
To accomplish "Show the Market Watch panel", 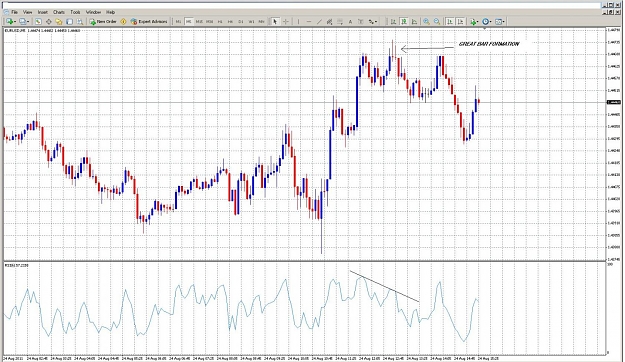I will point(38,22).
